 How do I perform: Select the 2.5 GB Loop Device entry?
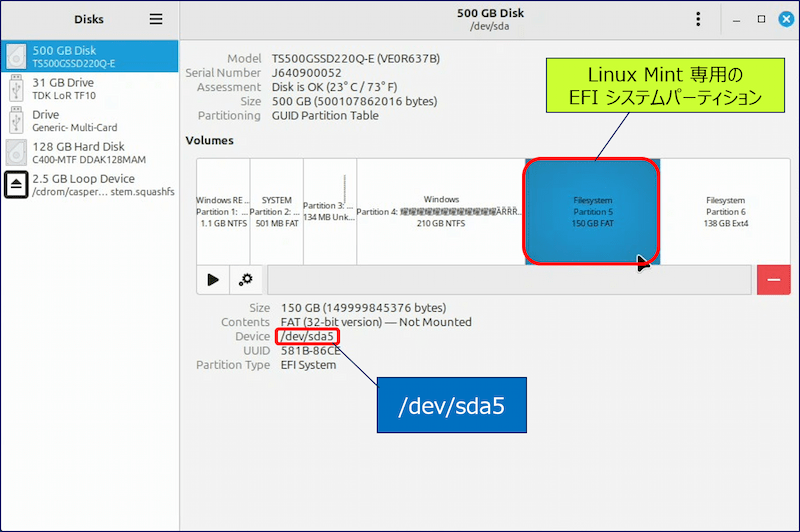[x=90, y=185]
